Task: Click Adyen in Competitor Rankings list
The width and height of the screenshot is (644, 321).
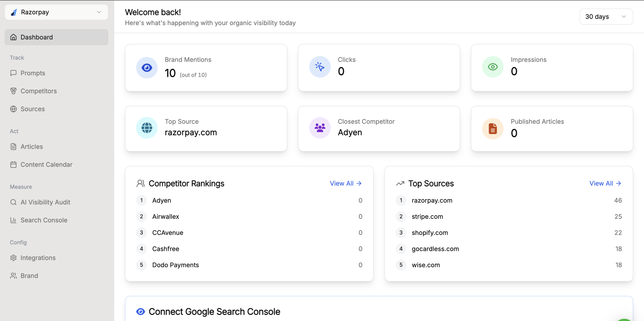Action: (x=162, y=200)
